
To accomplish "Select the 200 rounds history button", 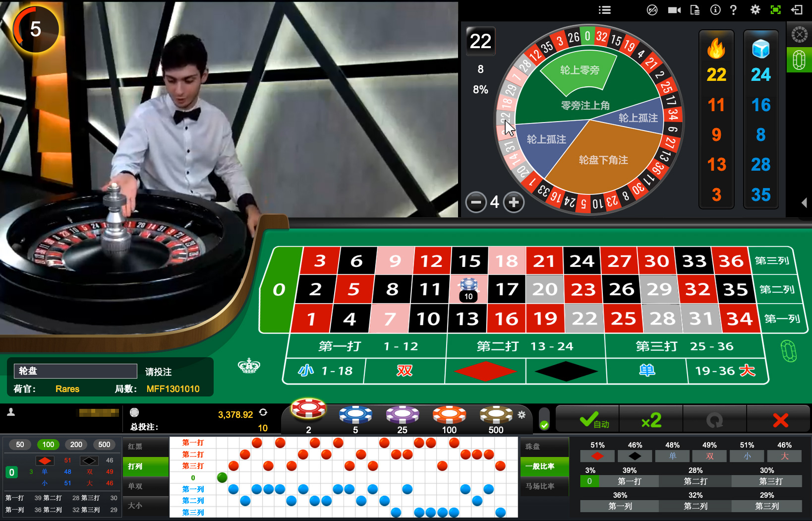I will point(76,445).
